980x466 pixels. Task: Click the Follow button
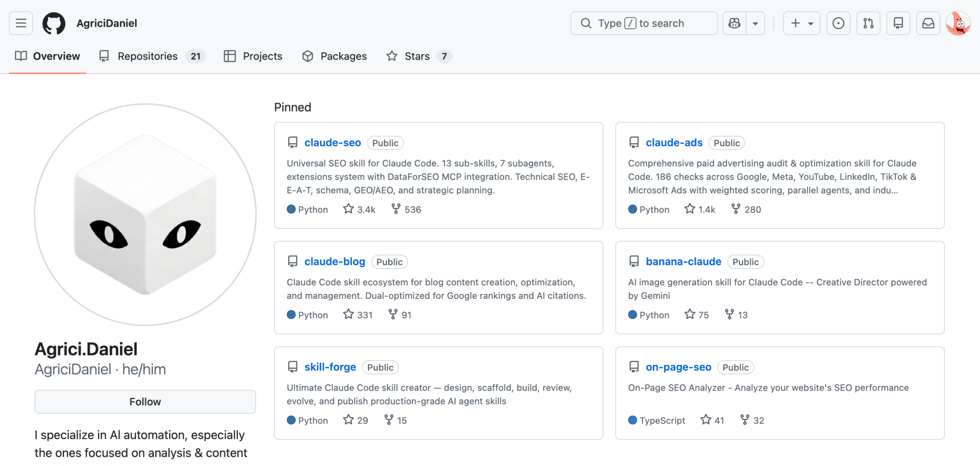tap(145, 401)
